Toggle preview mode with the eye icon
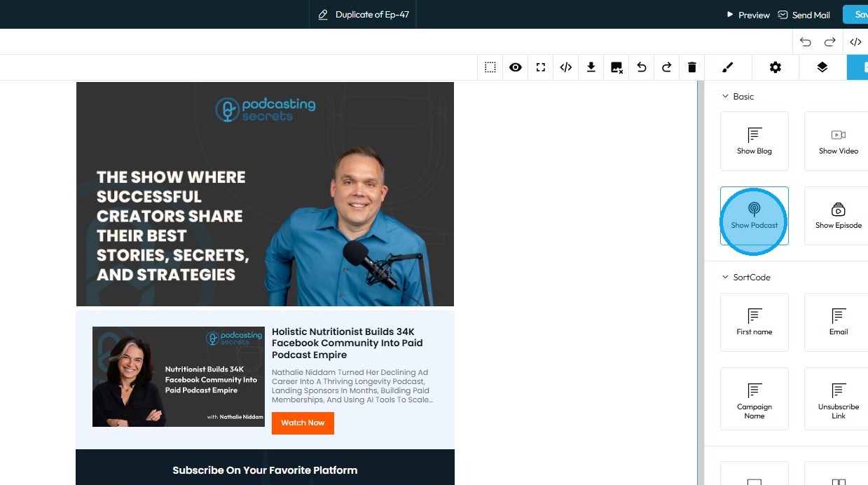The image size is (868, 485). click(516, 67)
